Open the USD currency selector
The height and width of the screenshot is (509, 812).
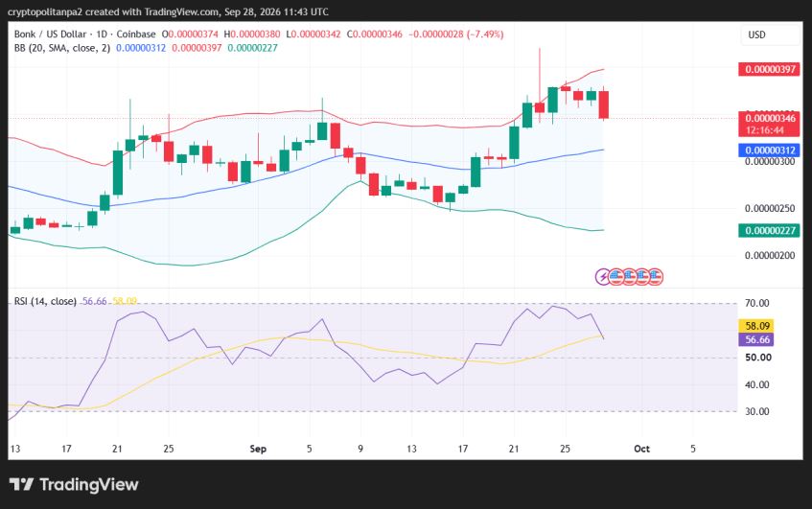(770, 35)
